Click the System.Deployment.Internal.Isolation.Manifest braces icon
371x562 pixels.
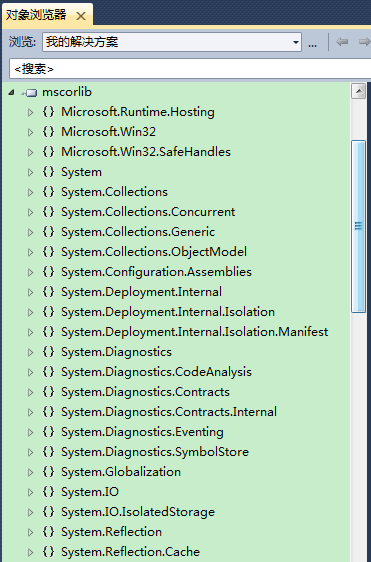tap(48, 332)
